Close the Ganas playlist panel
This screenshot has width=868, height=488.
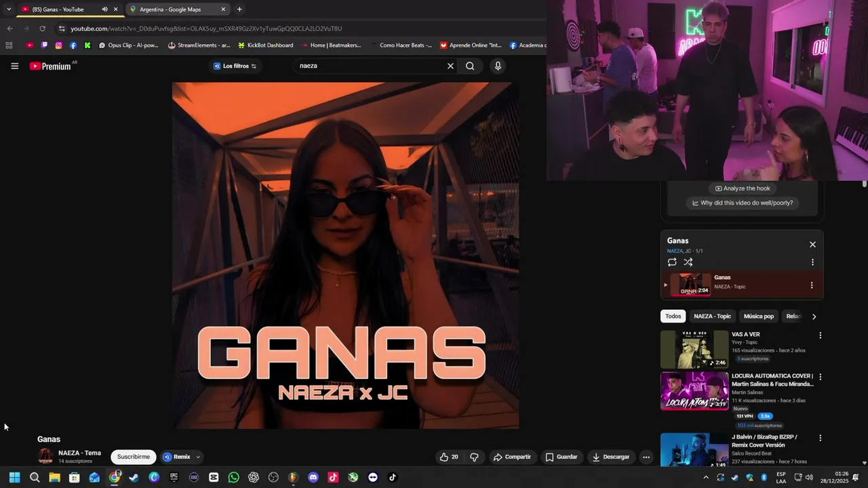click(812, 245)
